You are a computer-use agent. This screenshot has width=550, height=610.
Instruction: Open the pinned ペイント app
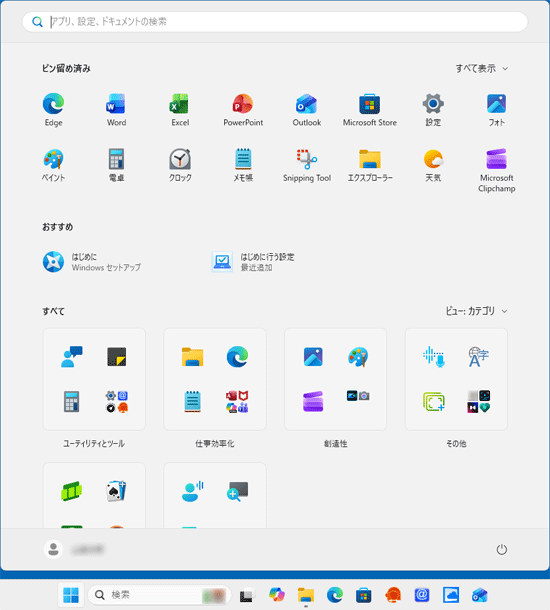(53, 165)
